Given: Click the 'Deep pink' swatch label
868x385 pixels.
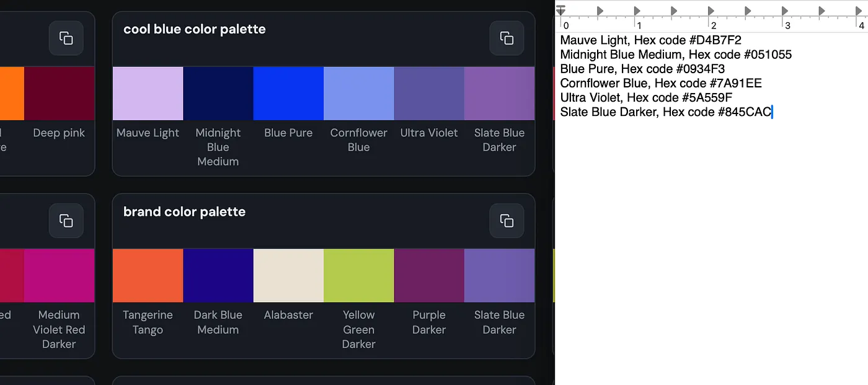Looking at the screenshot, I should 59,133.
